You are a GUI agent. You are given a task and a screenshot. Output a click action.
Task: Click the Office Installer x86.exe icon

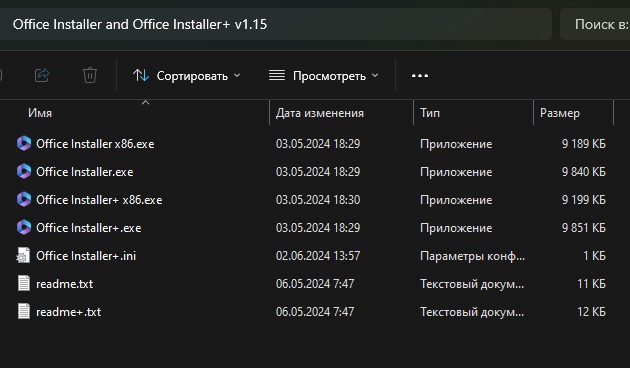(x=24, y=143)
